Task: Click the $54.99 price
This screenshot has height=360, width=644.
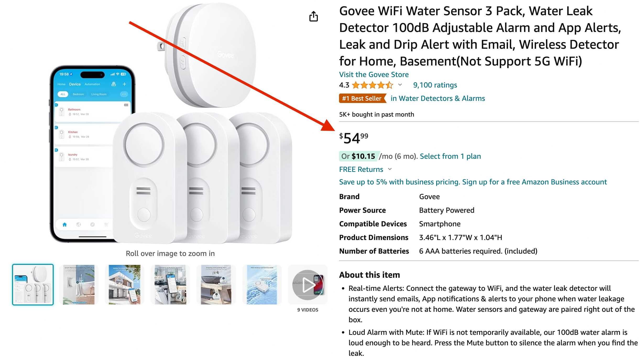Action: tap(354, 138)
